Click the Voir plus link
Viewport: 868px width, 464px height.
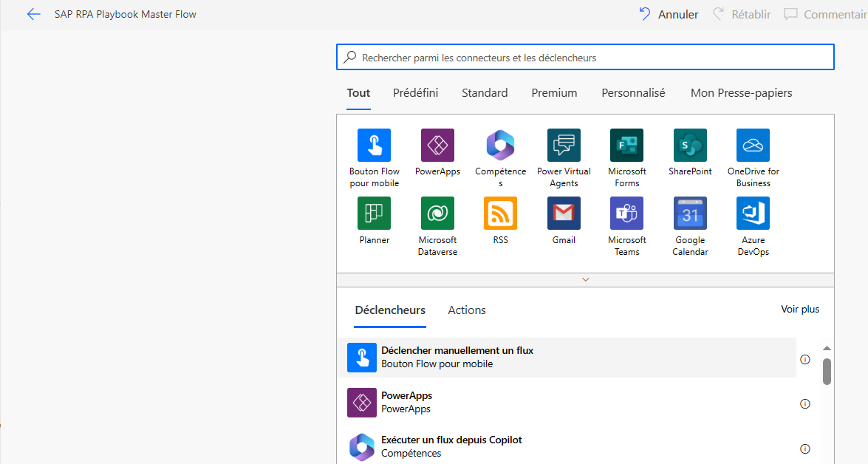800,310
